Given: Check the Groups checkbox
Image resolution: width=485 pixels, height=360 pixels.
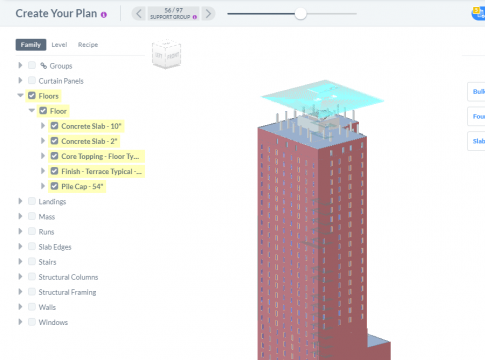Looking at the screenshot, I should (x=32, y=65).
